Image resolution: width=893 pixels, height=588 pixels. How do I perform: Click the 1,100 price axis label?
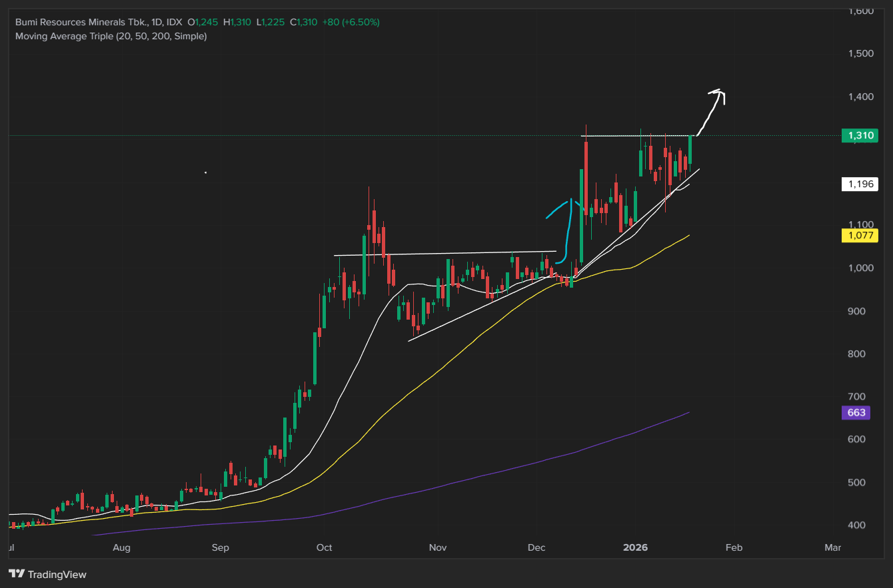[x=860, y=225]
